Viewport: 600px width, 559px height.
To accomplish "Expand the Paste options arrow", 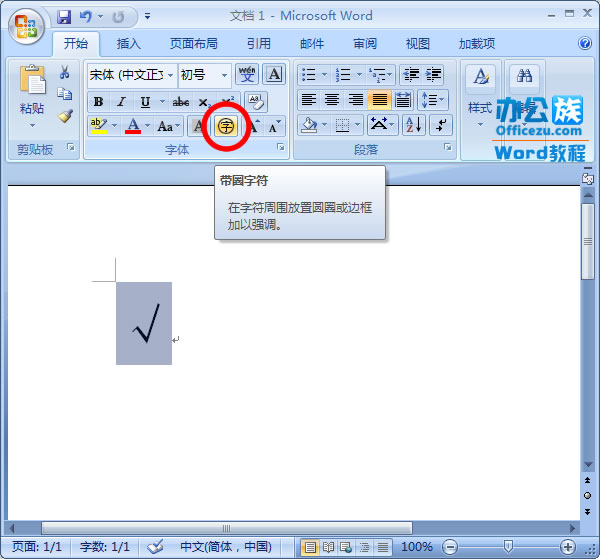I will click(x=32, y=125).
